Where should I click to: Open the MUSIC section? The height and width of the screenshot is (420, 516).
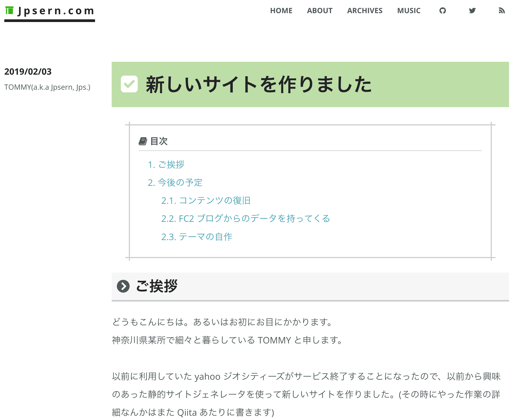tap(409, 10)
